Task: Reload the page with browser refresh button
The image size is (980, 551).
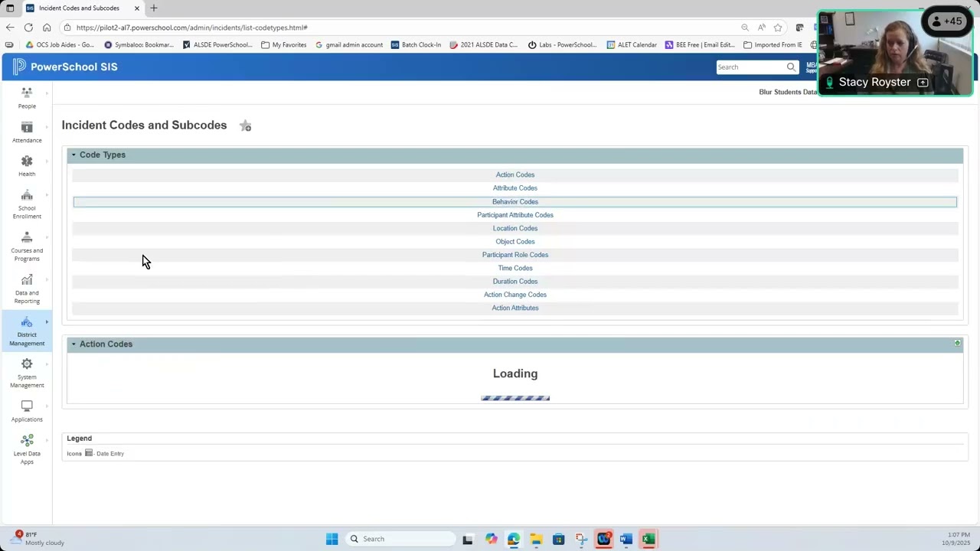Action: (28, 28)
